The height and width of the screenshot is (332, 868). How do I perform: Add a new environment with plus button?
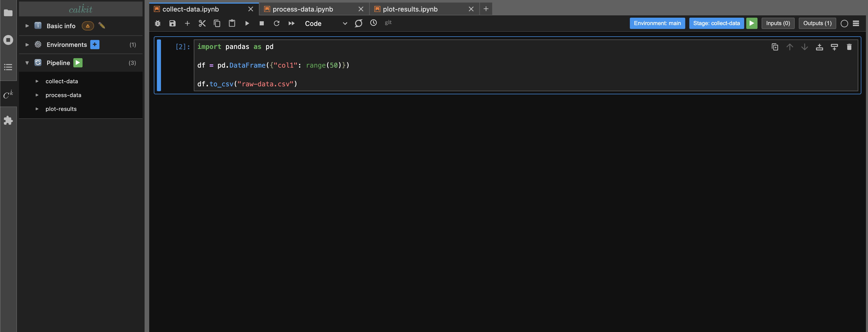coord(95,45)
